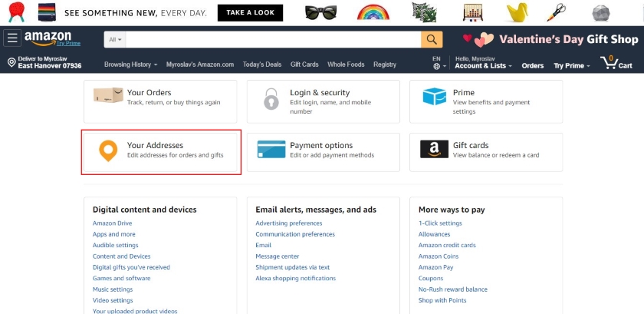This screenshot has height=314, width=644.
Task: Click Deliver to Myroslav East Hanover
Action: tap(44, 62)
